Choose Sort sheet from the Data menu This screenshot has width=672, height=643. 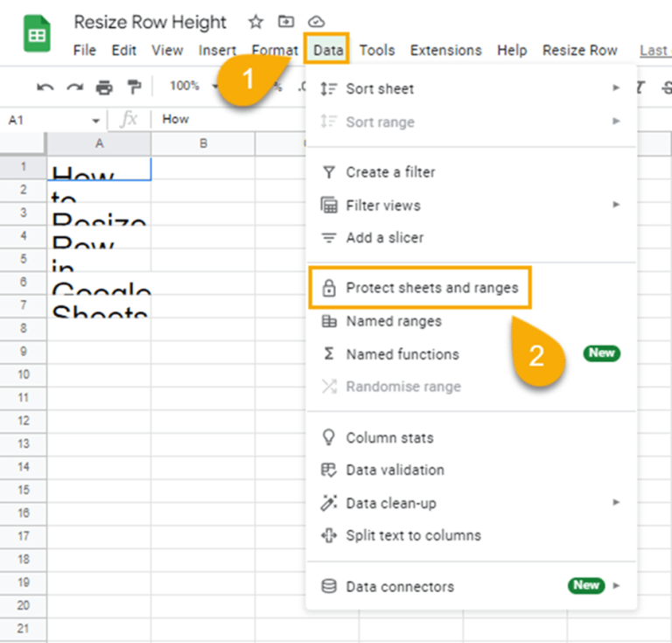[x=472, y=88]
